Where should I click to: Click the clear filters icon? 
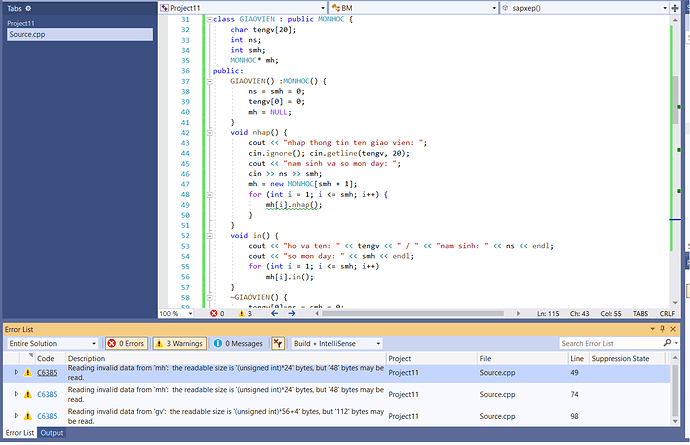click(x=278, y=343)
